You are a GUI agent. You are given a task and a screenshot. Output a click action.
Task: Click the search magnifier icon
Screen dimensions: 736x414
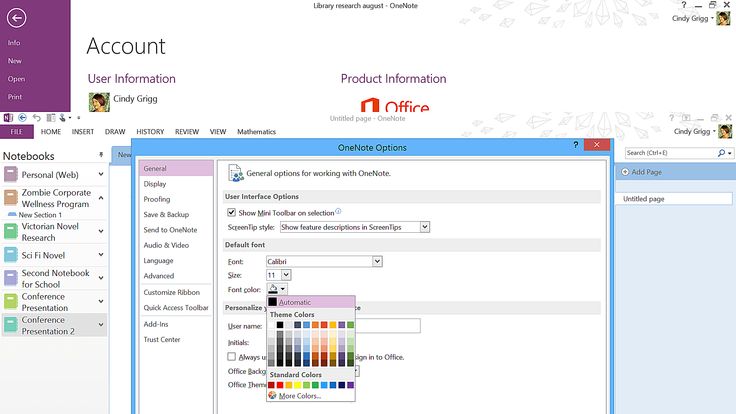point(721,153)
